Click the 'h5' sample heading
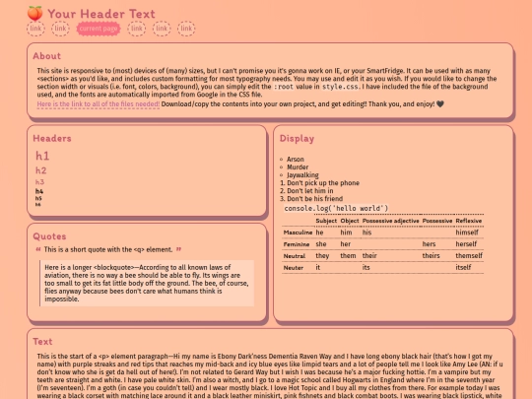 [38, 198]
